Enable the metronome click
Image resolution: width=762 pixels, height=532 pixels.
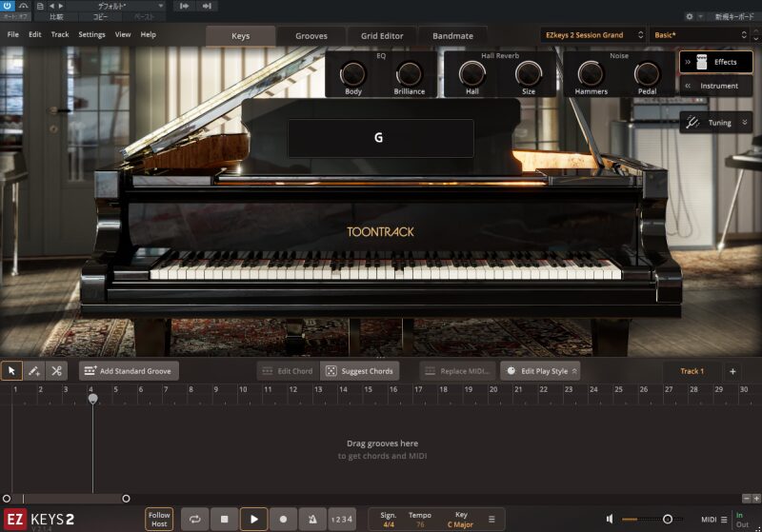pos(312,519)
